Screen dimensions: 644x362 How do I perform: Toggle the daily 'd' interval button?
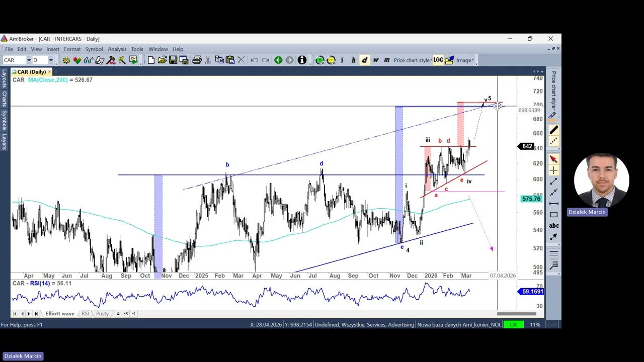364,60
